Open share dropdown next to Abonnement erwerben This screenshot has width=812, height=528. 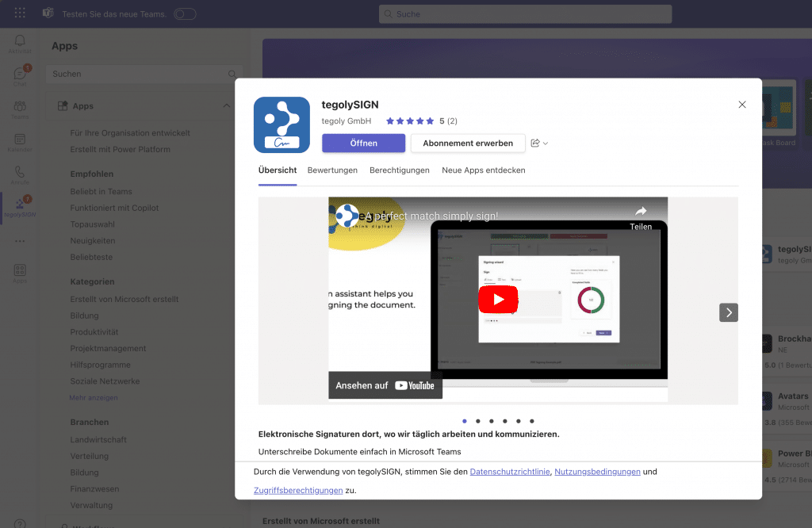click(539, 143)
